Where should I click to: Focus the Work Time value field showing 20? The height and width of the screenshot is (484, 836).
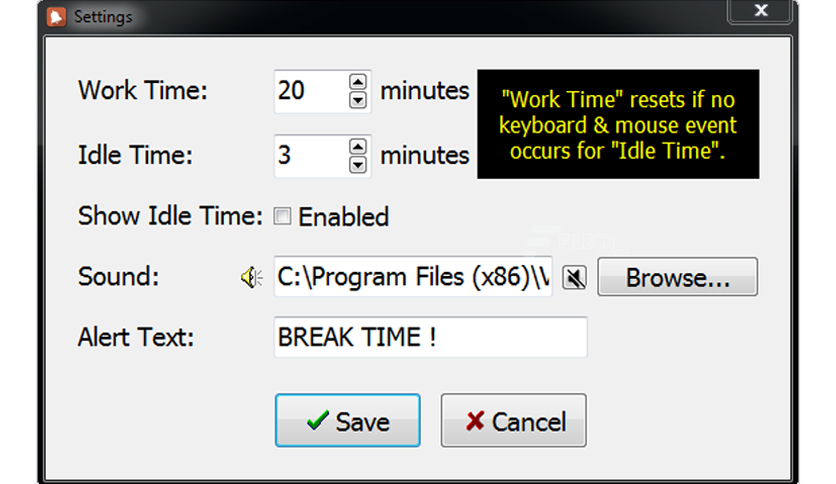[x=312, y=91]
